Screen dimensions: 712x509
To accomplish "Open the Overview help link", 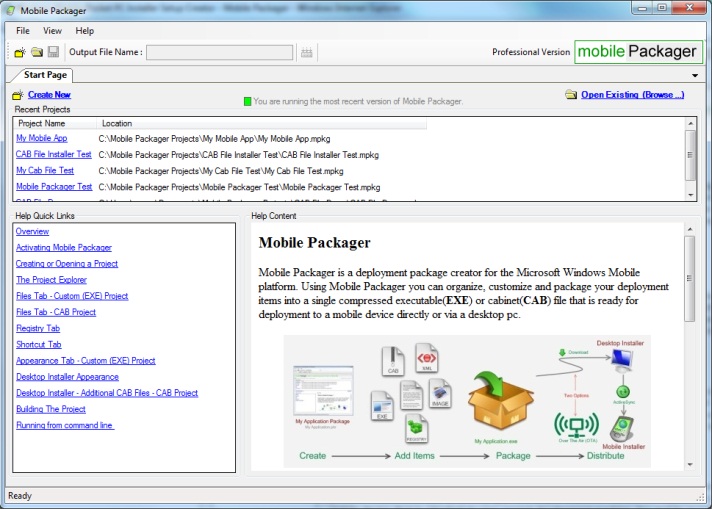I will (x=32, y=231).
